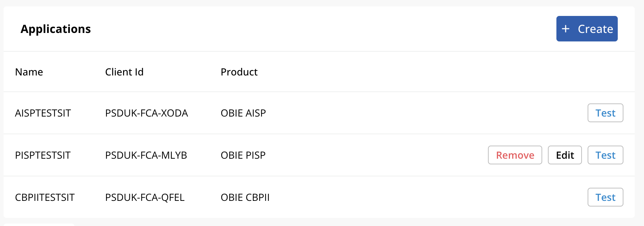644x226 pixels.
Task: Click the plus icon on the Create button
Action: [566, 29]
